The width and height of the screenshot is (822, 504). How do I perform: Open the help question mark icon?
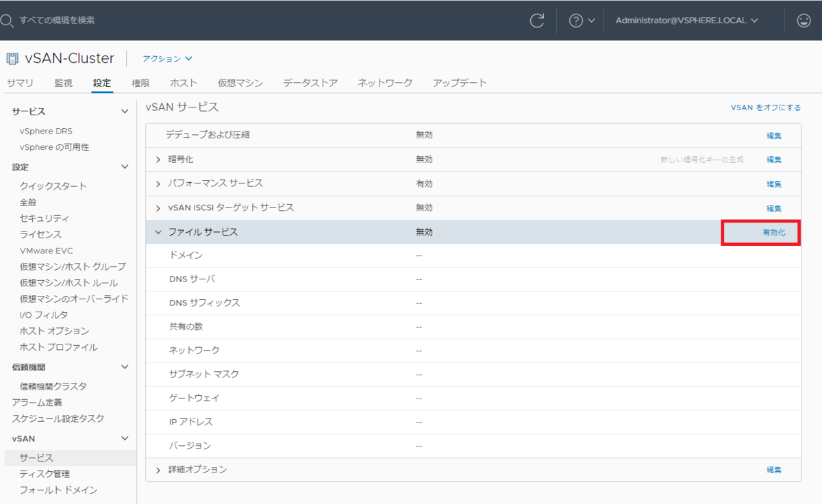pyautogui.click(x=576, y=21)
